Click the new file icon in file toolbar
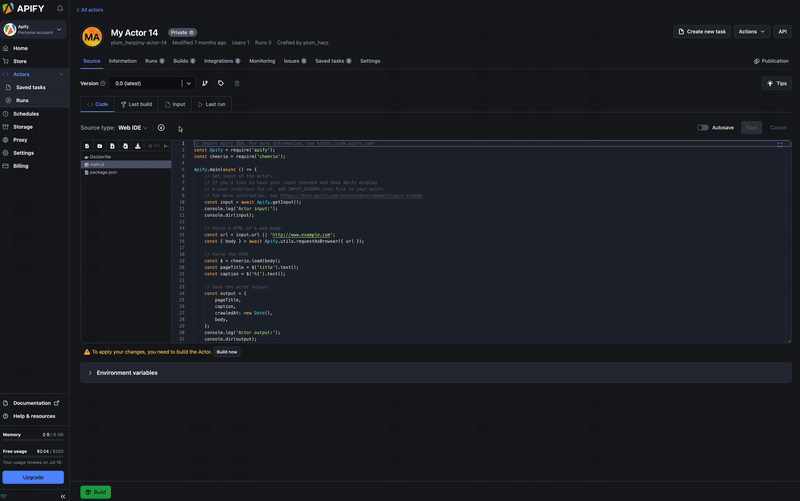 tap(87, 146)
